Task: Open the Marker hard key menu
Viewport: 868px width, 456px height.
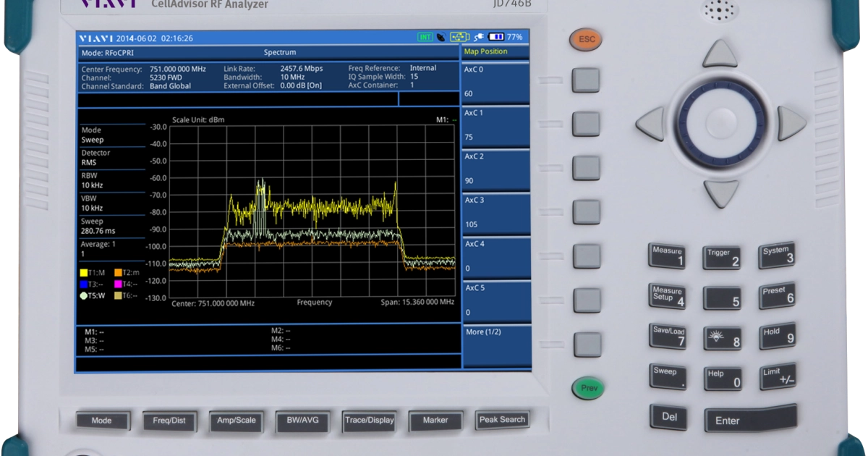Action: coord(435,421)
